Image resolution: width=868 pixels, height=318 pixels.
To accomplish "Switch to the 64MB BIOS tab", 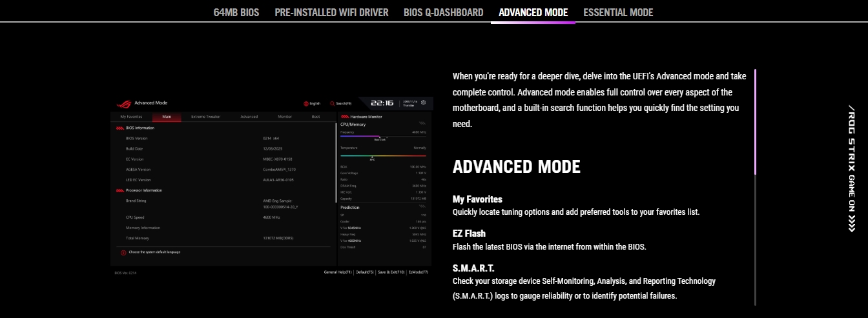I will [x=236, y=12].
